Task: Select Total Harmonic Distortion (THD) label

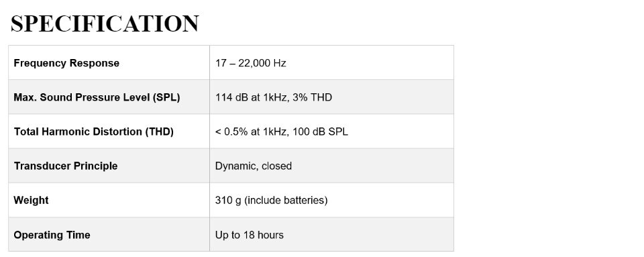Action: [x=94, y=132]
